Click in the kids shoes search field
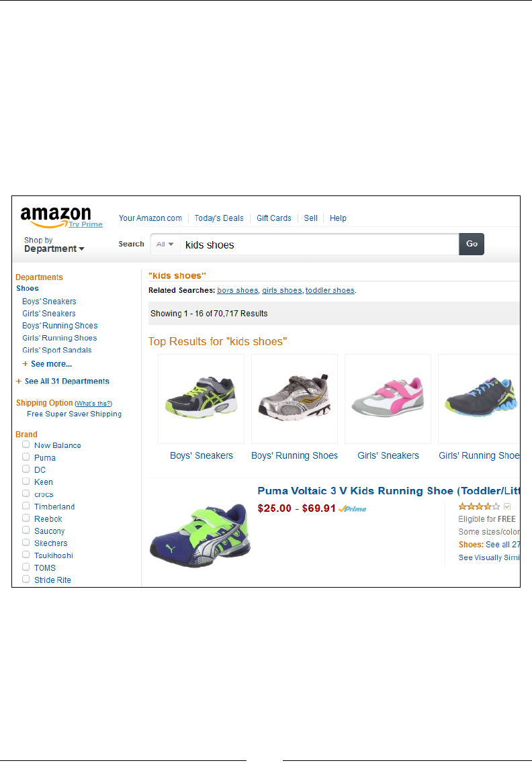This screenshot has width=532, height=767. click(x=320, y=244)
